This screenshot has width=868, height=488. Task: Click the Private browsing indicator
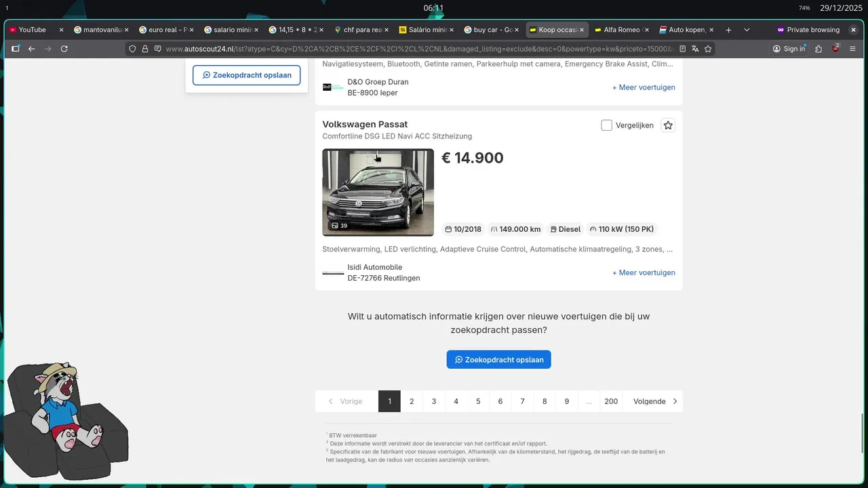coord(808,30)
